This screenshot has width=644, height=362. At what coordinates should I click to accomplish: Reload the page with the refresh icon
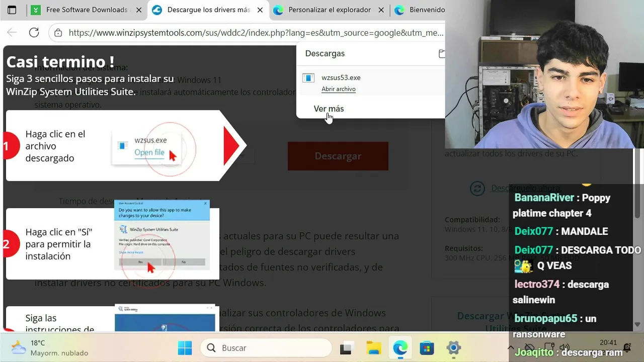[x=34, y=33]
